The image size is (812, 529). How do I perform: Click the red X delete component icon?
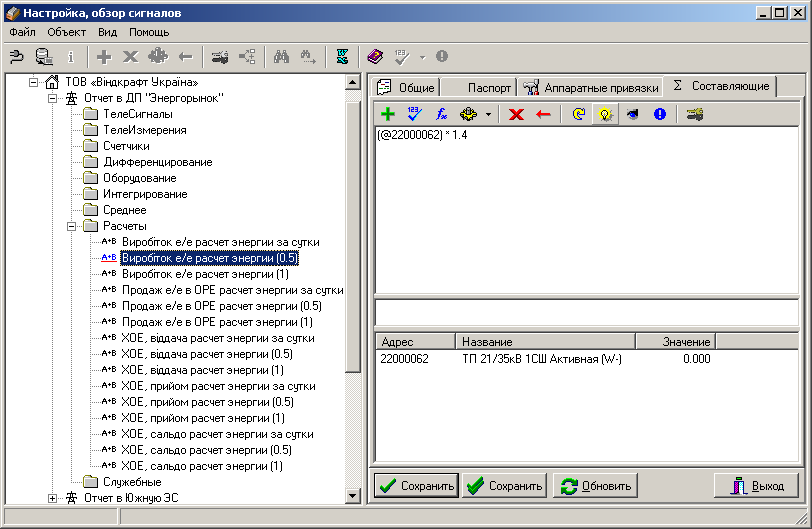[516, 114]
